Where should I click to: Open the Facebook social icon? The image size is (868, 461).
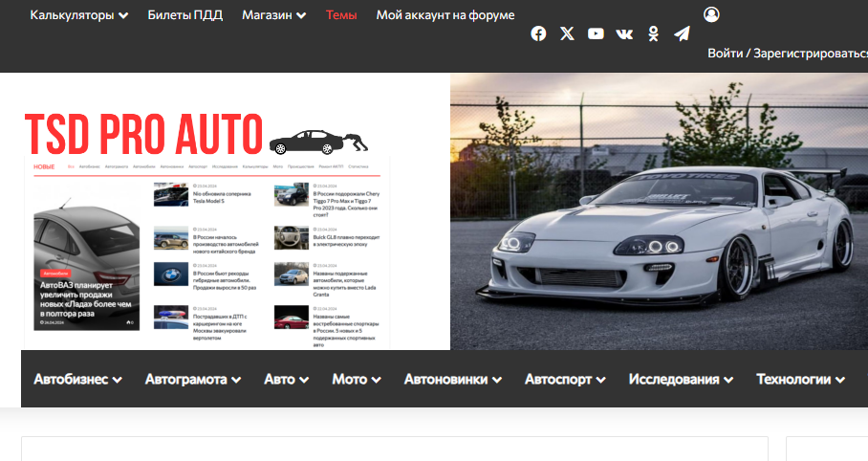538,33
